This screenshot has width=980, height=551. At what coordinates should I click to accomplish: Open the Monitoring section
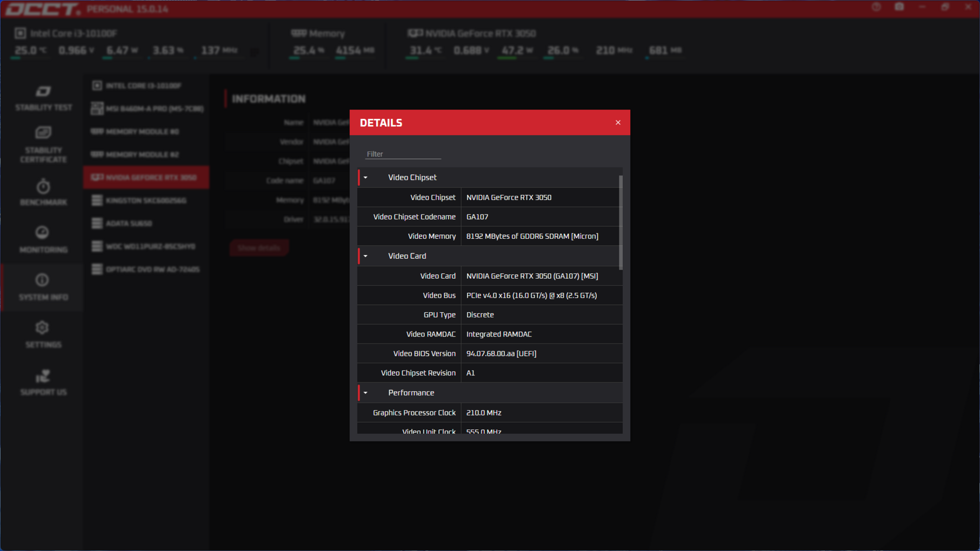[43, 240]
